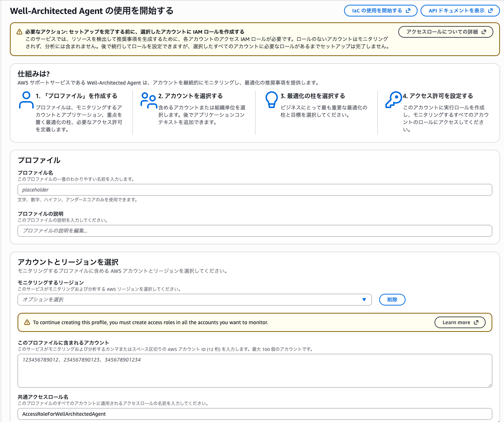Screen dimensions: 504x422
Task: Click the アカウントとリージョンを選択 heading
Action: pyautogui.click(x=68, y=262)
